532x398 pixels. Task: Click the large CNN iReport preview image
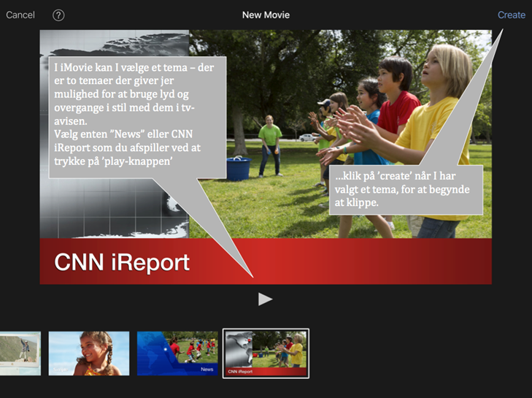click(x=266, y=157)
